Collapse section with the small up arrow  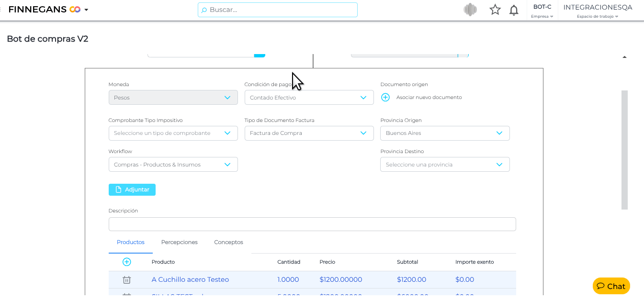624,57
